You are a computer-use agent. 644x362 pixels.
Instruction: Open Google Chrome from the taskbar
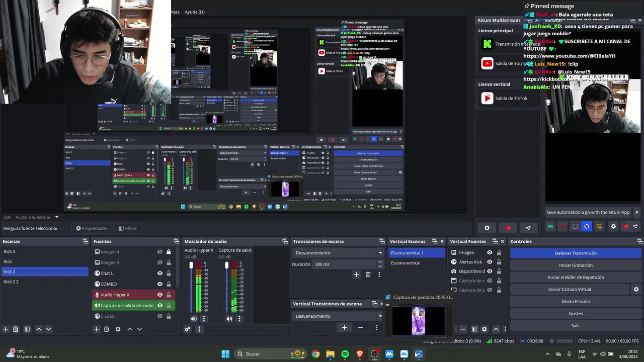coord(315,354)
